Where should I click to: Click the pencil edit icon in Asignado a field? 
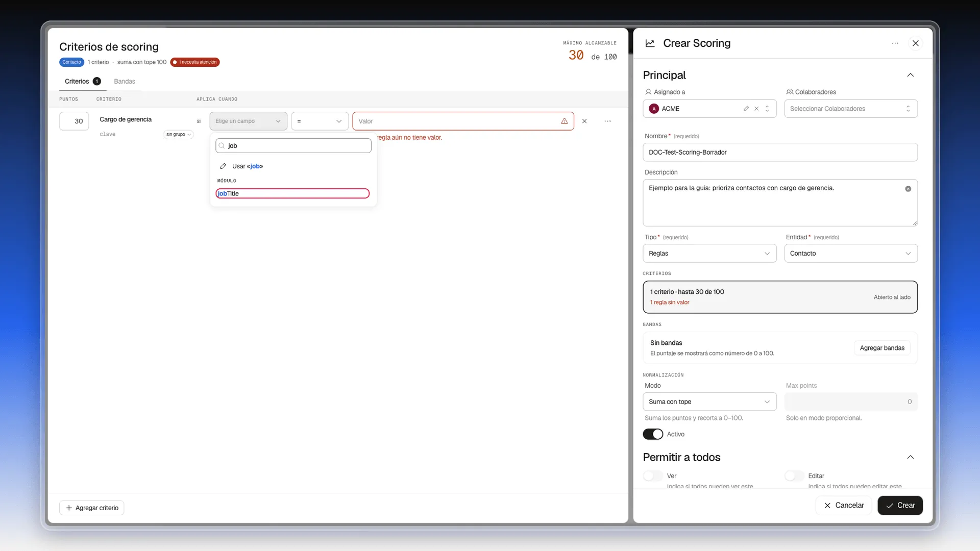746,109
